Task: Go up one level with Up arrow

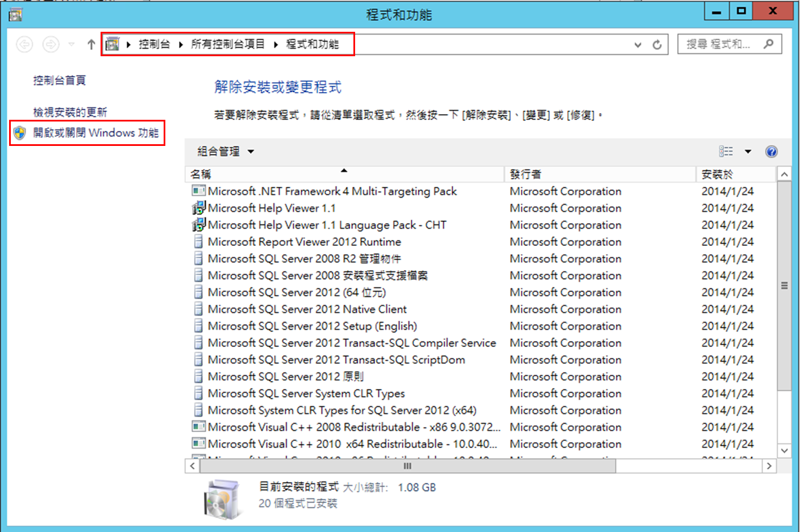Action: pyautogui.click(x=91, y=44)
